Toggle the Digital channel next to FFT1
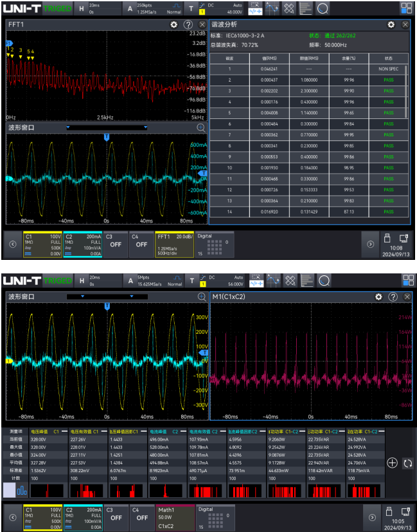Screen dimensions: 417x532 214,244
